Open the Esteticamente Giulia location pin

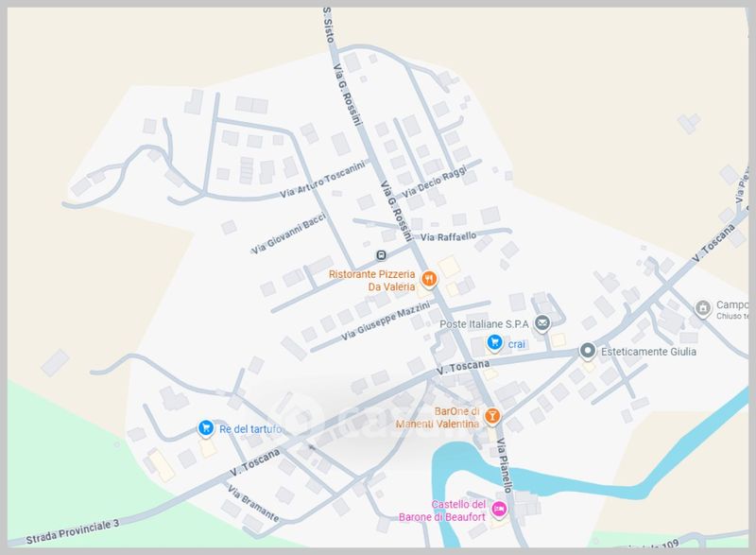coord(587,351)
